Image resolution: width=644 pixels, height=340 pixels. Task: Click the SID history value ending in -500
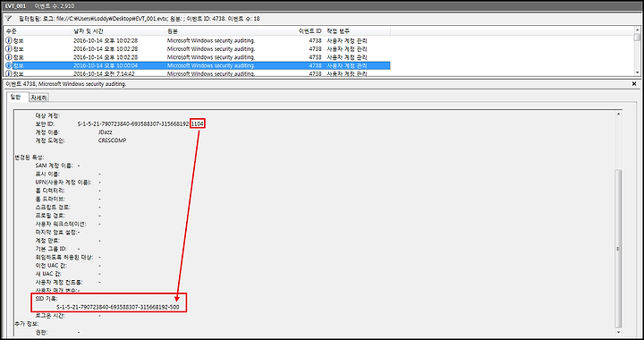117,307
